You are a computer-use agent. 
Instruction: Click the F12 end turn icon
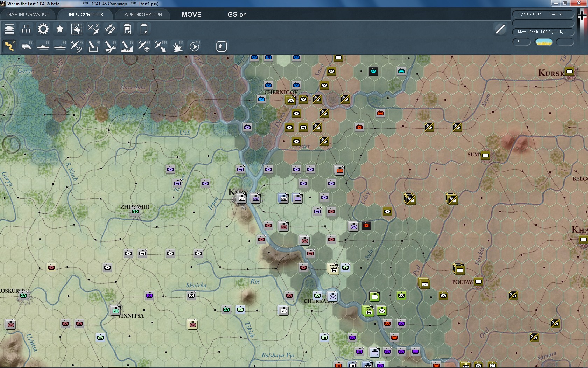tap(195, 46)
